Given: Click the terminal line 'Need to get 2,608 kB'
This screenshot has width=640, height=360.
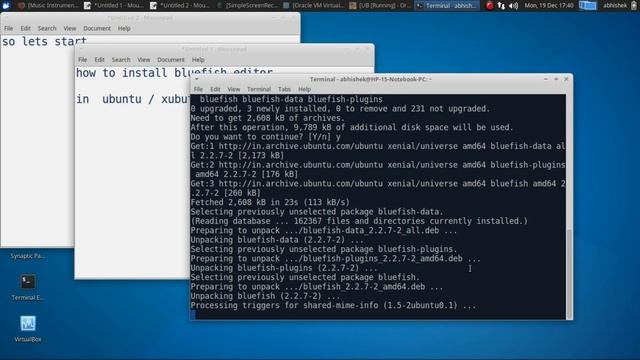Looking at the screenshot, I should (x=268, y=118).
